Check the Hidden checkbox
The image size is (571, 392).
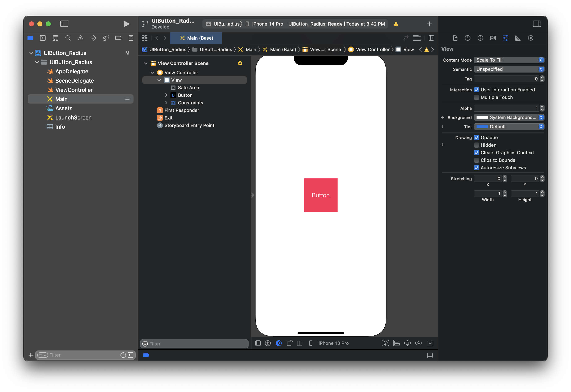[x=476, y=145]
